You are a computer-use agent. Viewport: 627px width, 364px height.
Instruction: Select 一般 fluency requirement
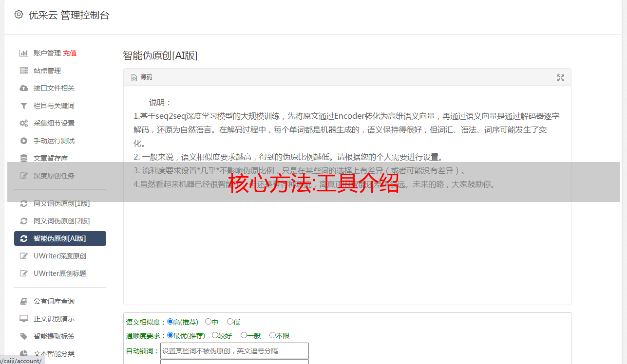pyautogui.click(x=244, y=335)
